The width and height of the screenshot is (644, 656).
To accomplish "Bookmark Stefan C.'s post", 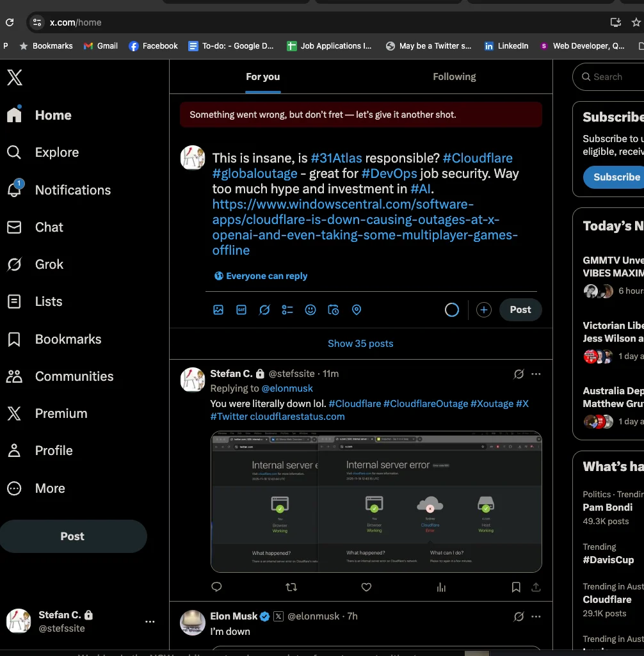I will coord(516,587).
